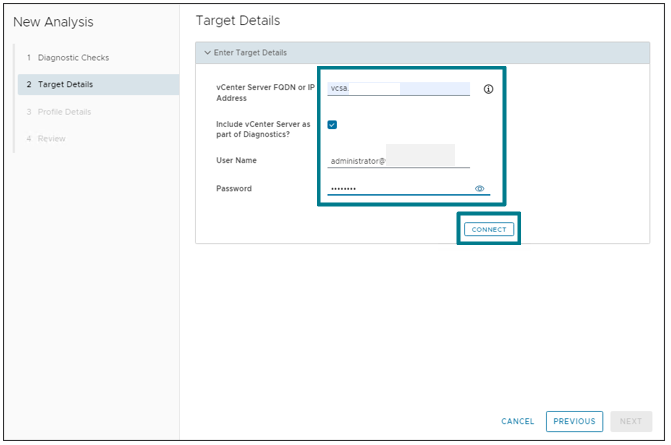Viewport: 671px width, 445px height.
Task: Show password using the eye icon
Action: [x=480, y=188]
